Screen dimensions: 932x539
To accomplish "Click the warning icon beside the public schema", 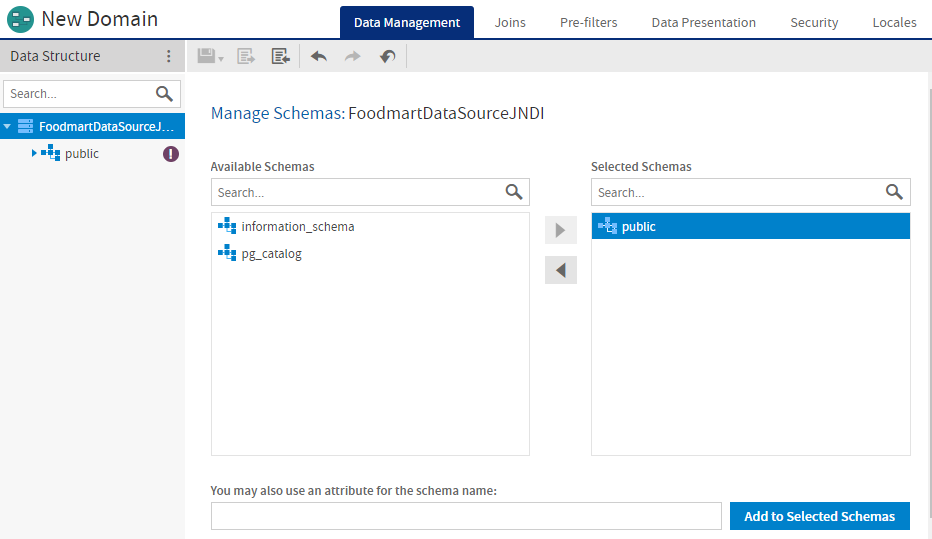I will 171,154.
